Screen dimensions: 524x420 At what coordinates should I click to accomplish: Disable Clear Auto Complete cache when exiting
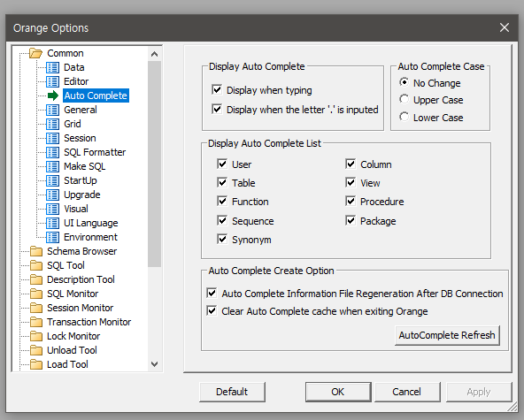pyautogui.click(x=212, y=311)
